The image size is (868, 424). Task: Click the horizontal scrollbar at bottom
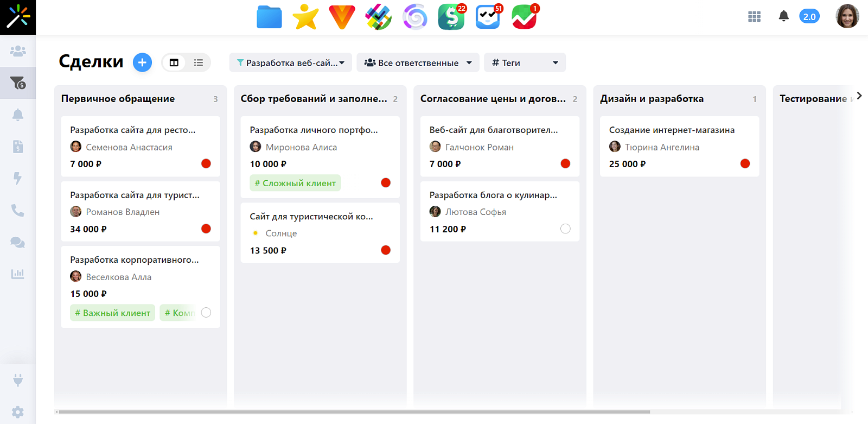click(354, 412)
